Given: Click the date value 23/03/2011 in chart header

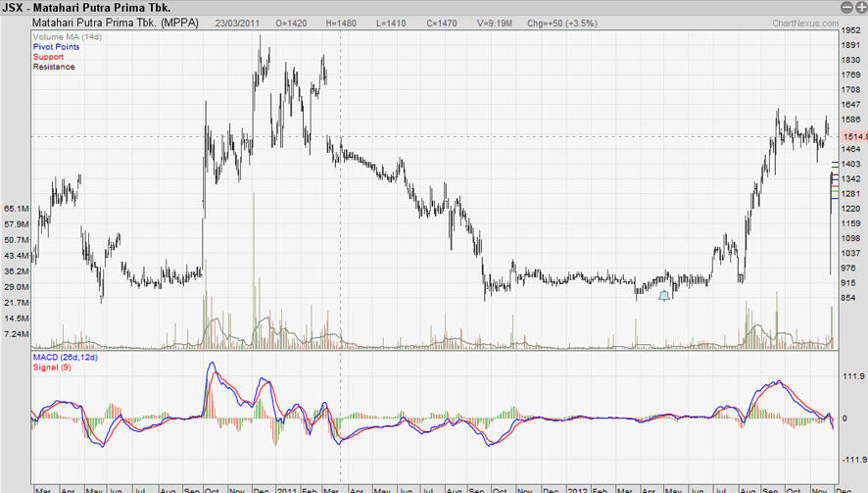Looking at the screenshot, I should [237, 24].
